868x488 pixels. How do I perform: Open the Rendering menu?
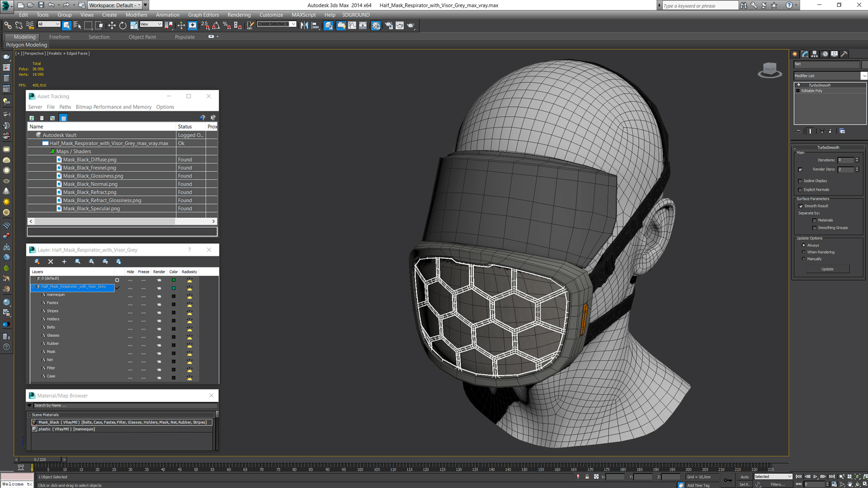(239, 15)
